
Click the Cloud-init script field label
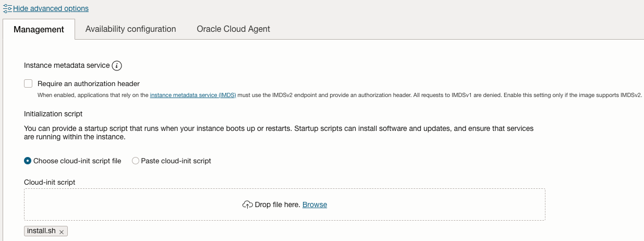tap(50, 182)
